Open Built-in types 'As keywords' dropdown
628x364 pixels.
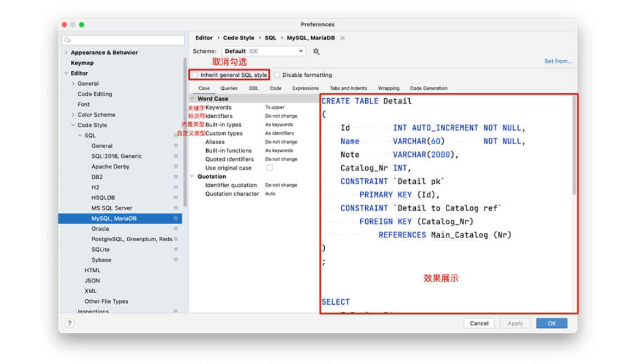point(279,124)
